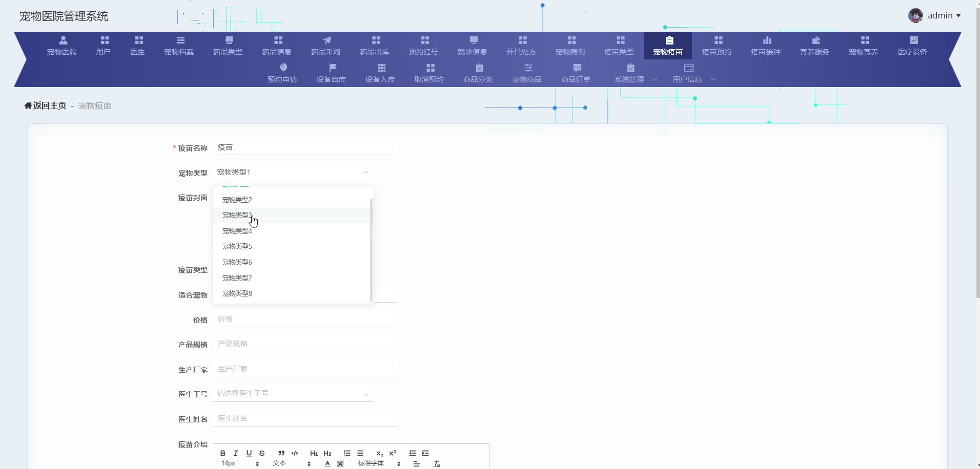This screenshot has height=469, width=980.
Task: Click the 生产厂家 input field
Action: pyautogui.click(x=305, y=369)
